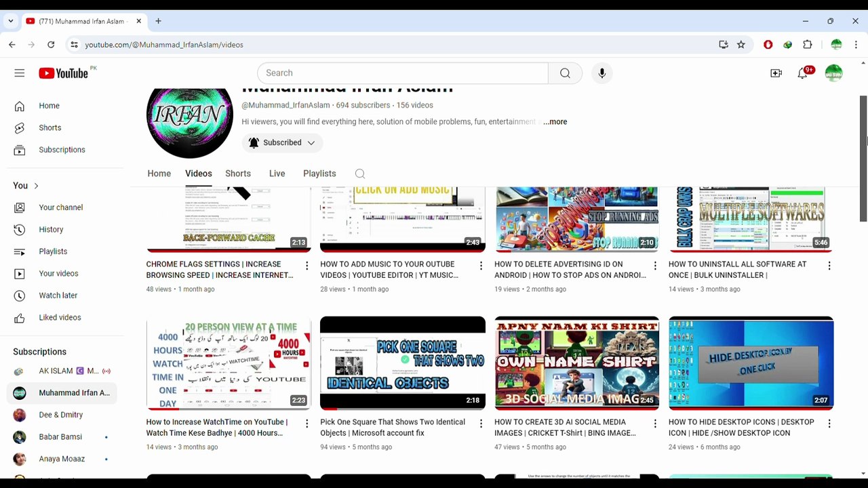Open Anaya Moaaz subscription channel
Viewport: 868px width, 488px height.
[x=62, y=459]
